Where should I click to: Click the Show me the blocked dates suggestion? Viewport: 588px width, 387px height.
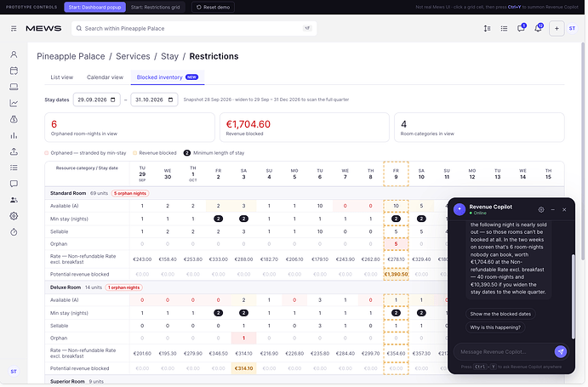pos(500,314)
